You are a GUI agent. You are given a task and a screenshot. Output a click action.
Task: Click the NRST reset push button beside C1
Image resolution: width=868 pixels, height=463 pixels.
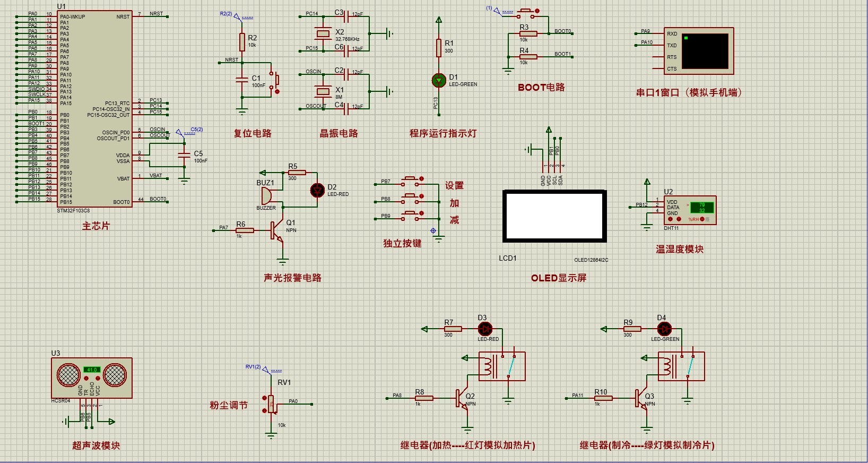pyautogui.click(x=275, y=82)
